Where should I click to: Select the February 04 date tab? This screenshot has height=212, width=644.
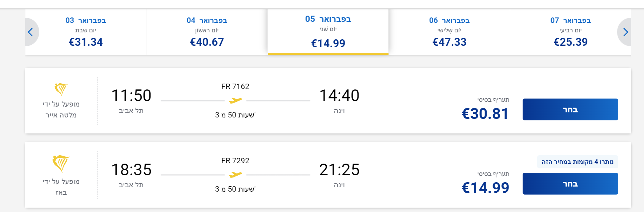(x=207, y=32)
